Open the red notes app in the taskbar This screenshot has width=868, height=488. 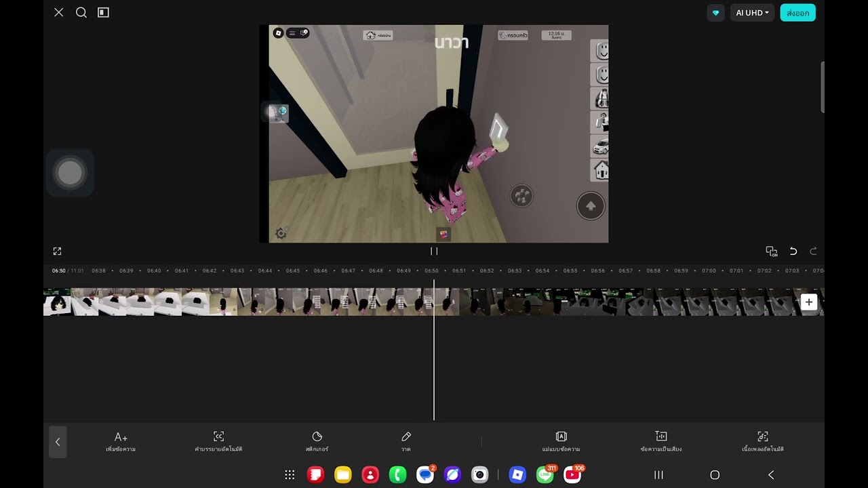[x=315, y=475]
